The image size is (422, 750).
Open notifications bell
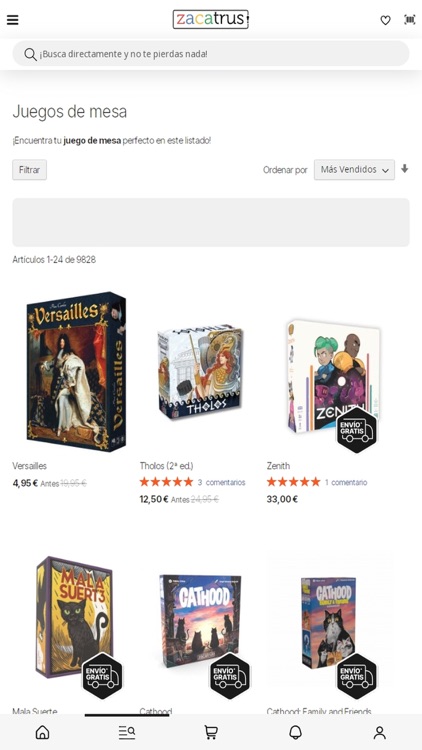click(295, 732)
